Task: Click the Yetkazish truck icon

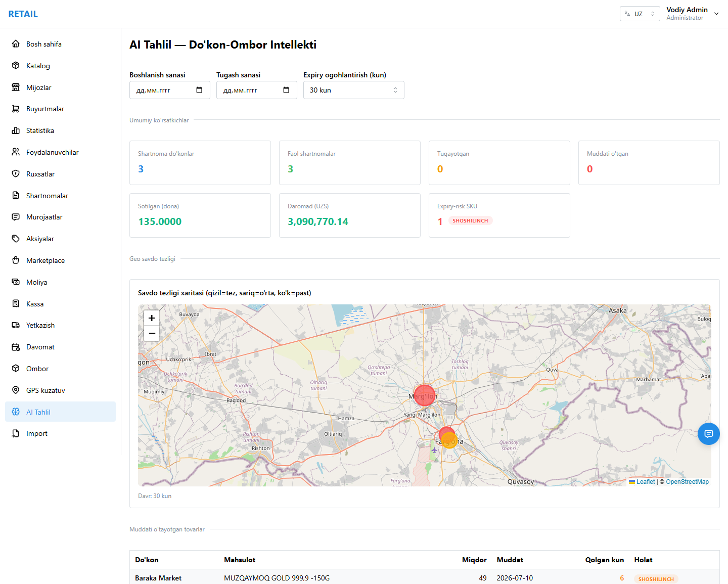Action: click(16, 325)
